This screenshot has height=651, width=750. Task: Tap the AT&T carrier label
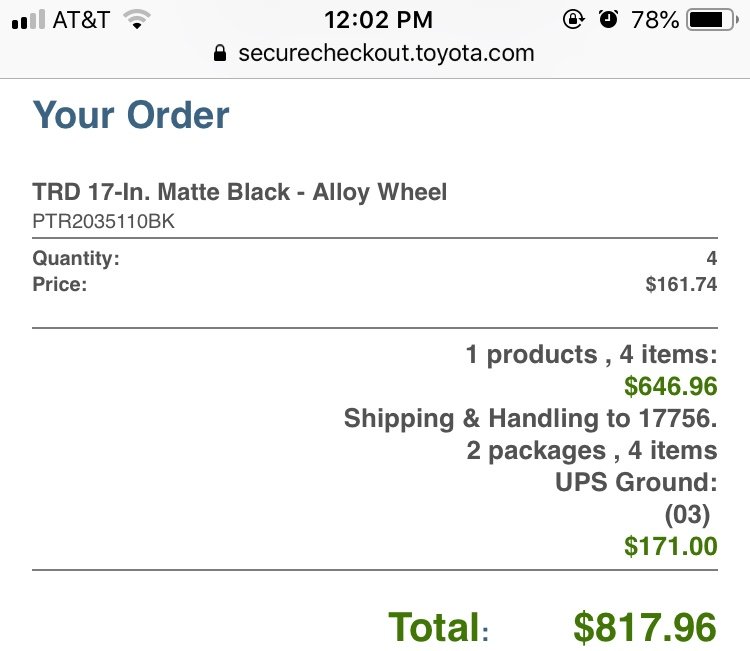click(x=81, y=20)
